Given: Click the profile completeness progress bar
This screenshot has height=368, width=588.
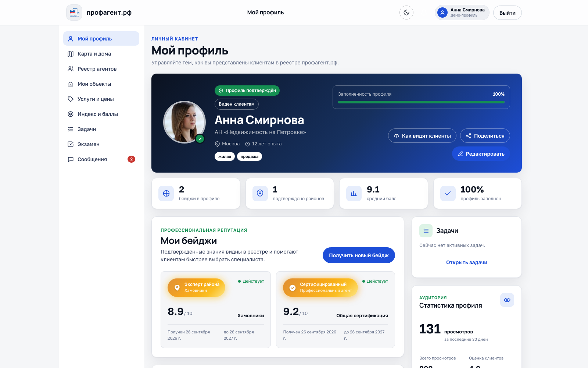Looking at the screenshot, I should click(x=421, y=102).
